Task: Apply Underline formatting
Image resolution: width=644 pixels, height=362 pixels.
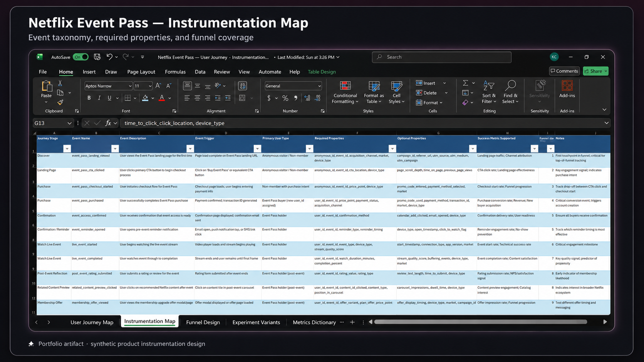Action: pyautogui.click(x=109, y=98)
